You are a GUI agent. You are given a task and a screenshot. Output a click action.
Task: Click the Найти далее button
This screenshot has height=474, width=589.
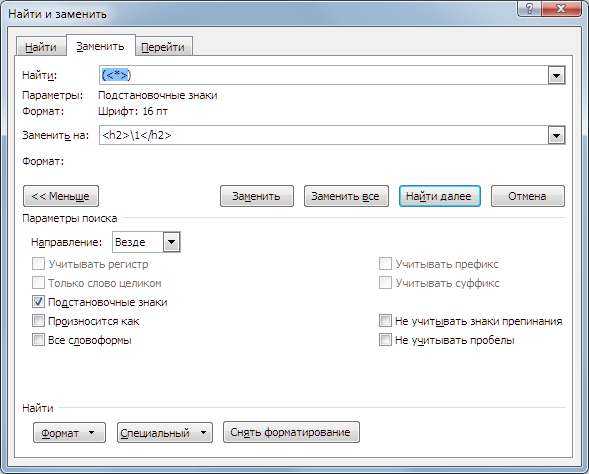439,196
